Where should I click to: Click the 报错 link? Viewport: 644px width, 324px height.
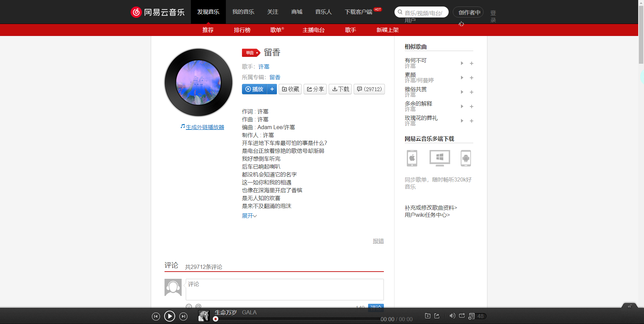pos(378,241)
